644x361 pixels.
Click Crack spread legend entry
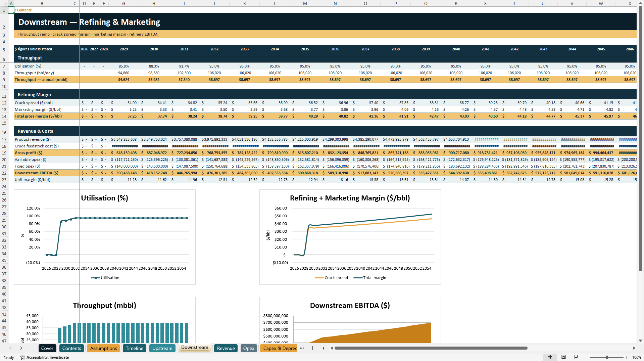pos(331,278)
